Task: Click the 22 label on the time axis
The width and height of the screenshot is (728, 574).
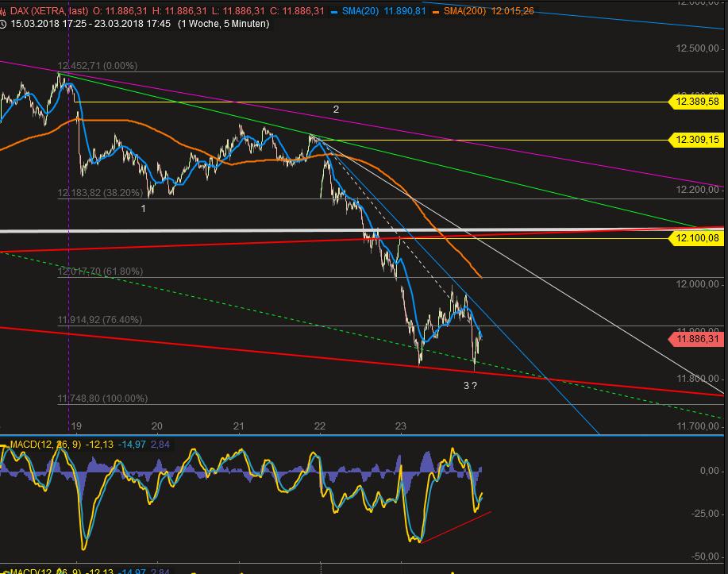Action: click(319, 426)
